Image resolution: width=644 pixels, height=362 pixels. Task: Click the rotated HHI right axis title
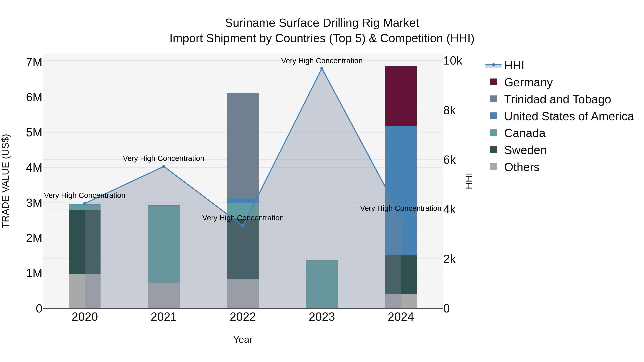click(469, 181)
